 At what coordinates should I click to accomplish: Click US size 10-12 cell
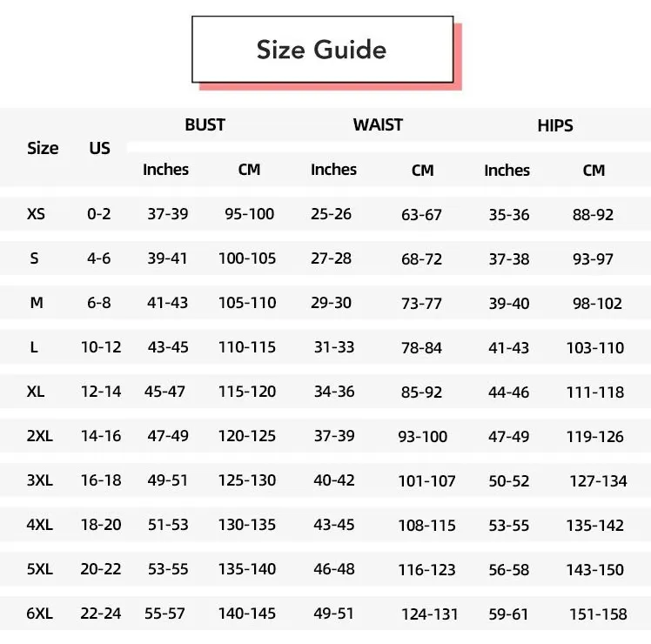point(101,347)
